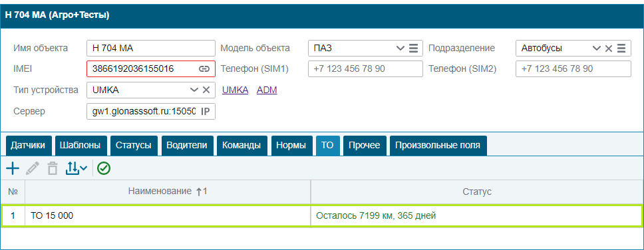
Task: Click row number 1 cell
Action: [x=13, y=215]
